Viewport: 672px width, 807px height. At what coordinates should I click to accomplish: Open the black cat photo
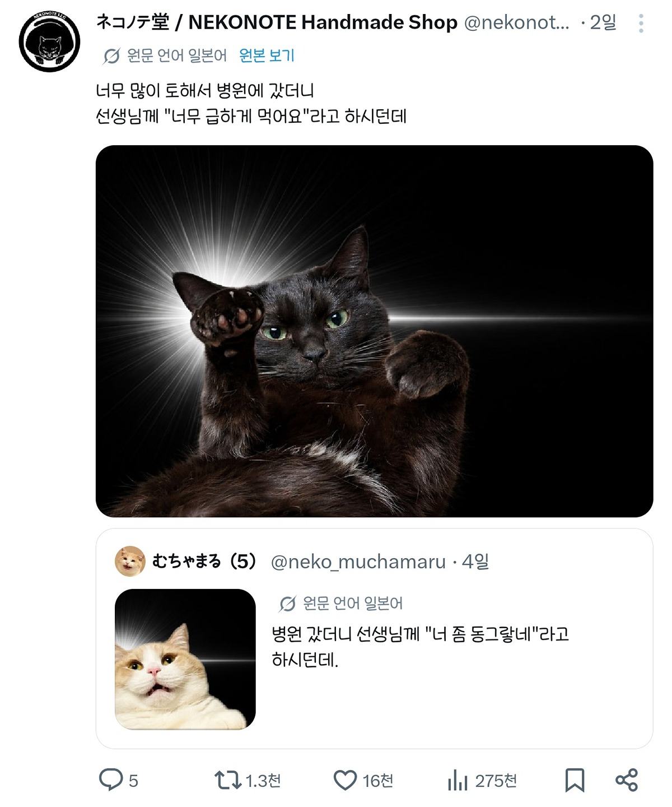pyautogui.click(x=374, y=331)
